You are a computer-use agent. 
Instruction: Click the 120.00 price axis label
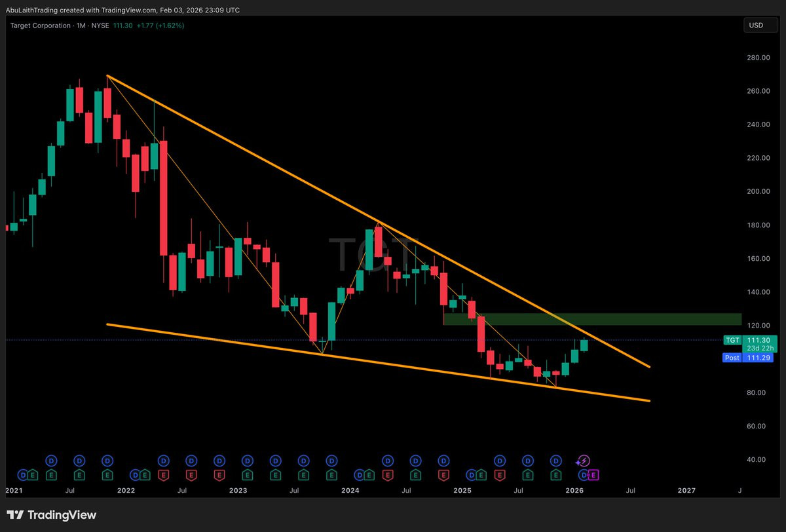tap(758, 326)
